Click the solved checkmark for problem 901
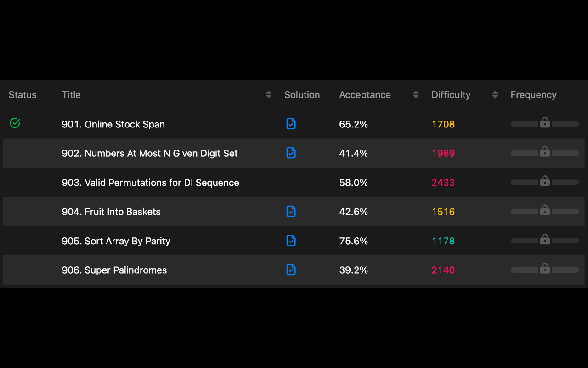The height and width of the screenshot is (368, 588). click(x=15, y=123)
